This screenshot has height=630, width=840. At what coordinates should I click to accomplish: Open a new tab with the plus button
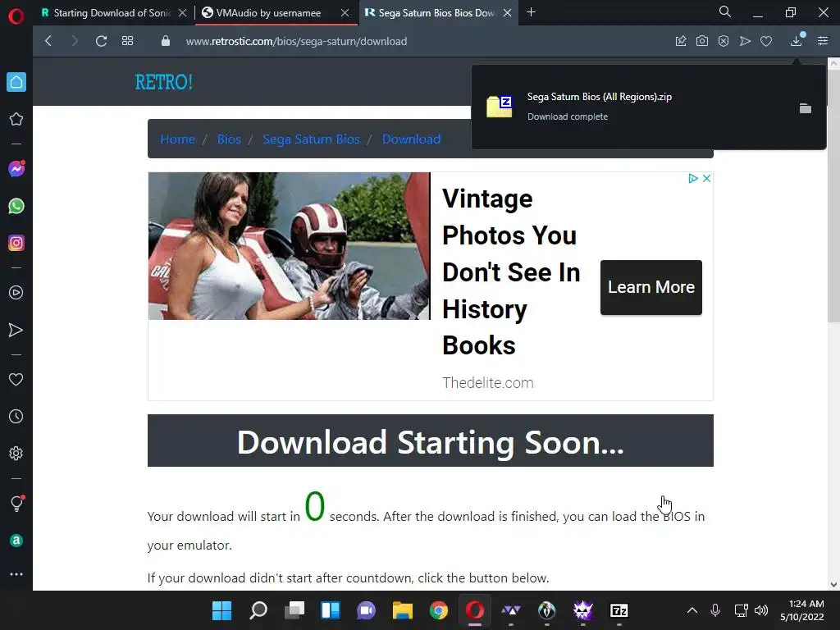pos(531,11)
